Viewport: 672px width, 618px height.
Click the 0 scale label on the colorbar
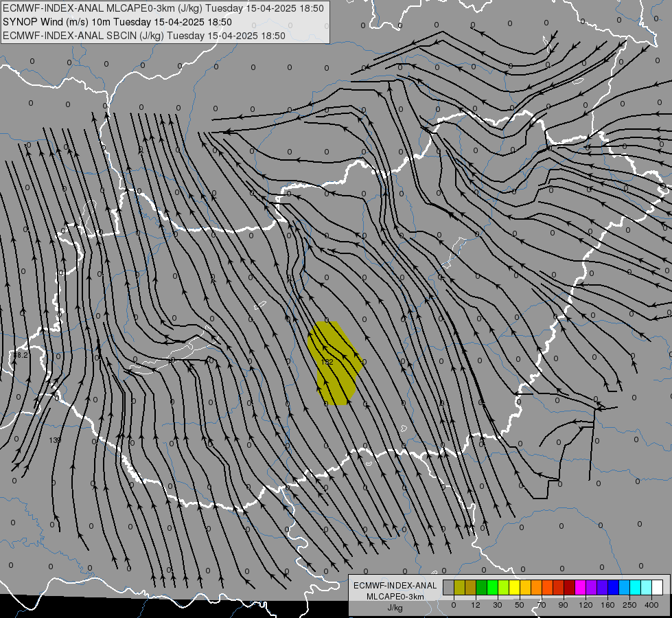point(454,605)
